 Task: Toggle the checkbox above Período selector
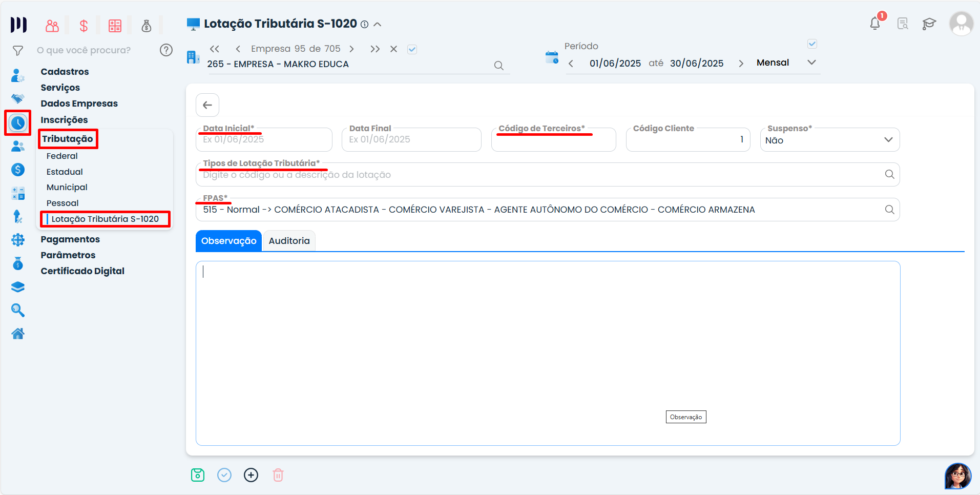(812, 44)
